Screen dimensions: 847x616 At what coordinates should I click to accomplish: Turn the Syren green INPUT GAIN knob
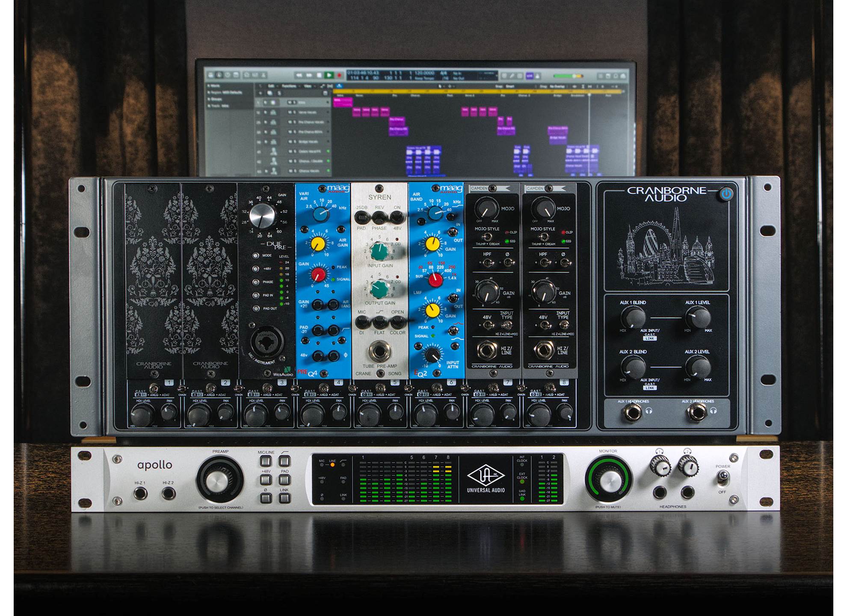tap(379, 251)
